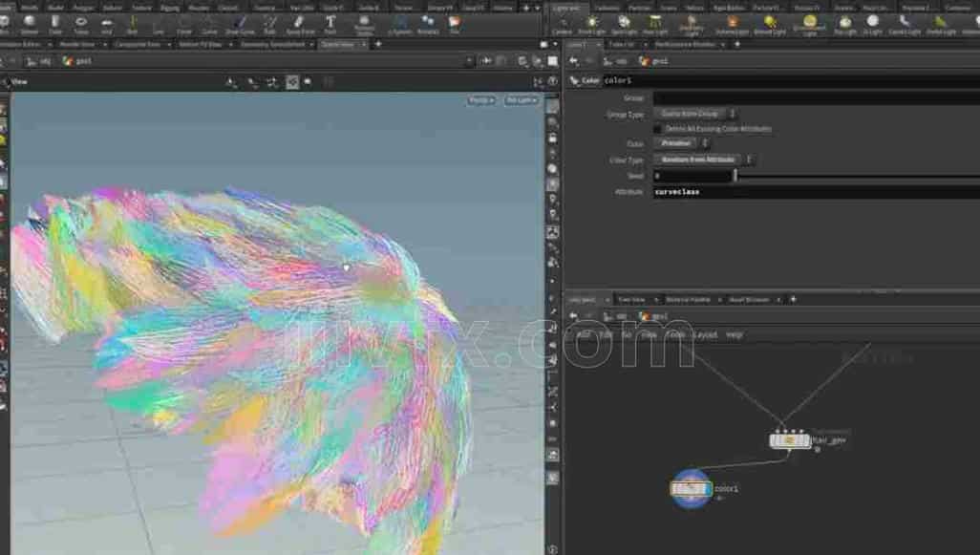Image resolution: width=980 pixels, height=555 pixels.
Task: Switch to the Performance Monitor tab
Action: point(685,44)
